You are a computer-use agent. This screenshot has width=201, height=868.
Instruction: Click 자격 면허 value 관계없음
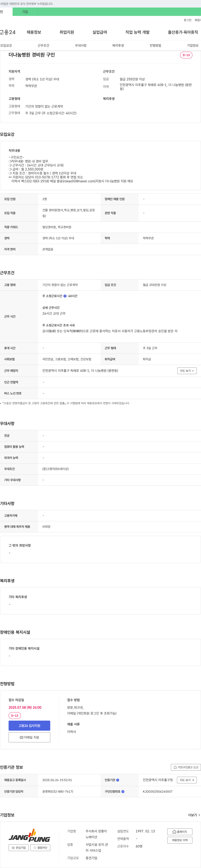[48, 249]
